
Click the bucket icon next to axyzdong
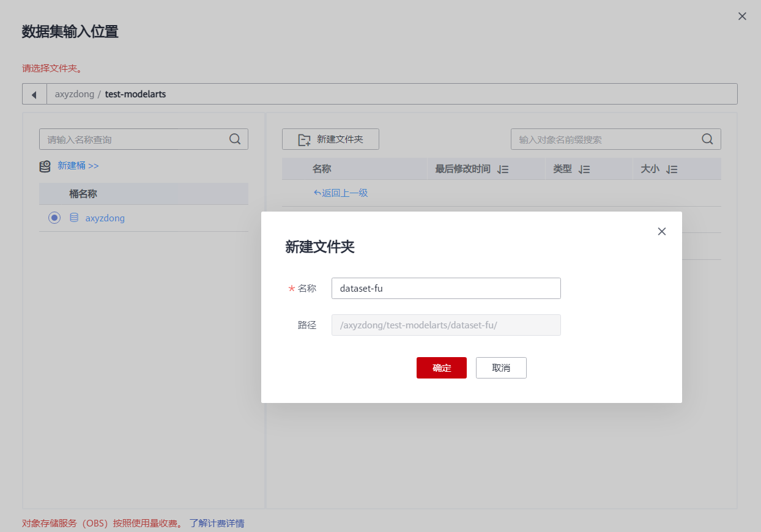coord(74,218)
